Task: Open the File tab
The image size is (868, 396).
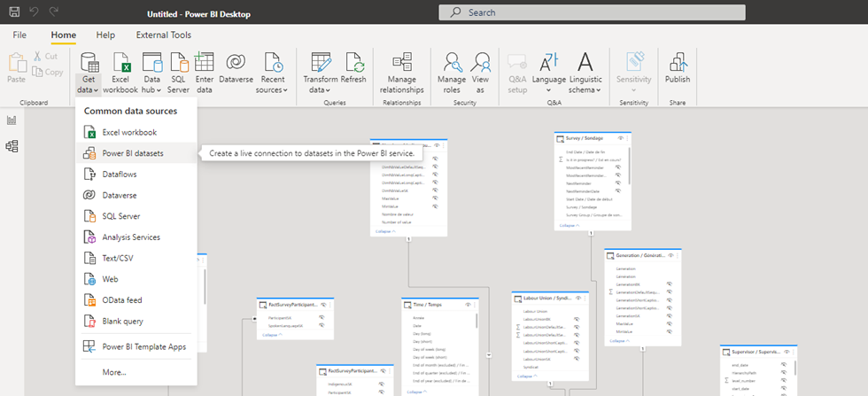Action: [19, 35]
